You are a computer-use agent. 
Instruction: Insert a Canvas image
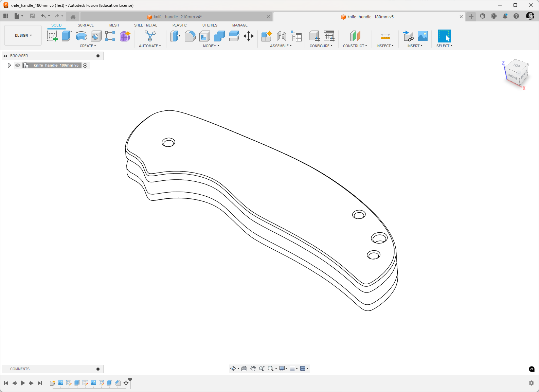click(x=423, y=36)
